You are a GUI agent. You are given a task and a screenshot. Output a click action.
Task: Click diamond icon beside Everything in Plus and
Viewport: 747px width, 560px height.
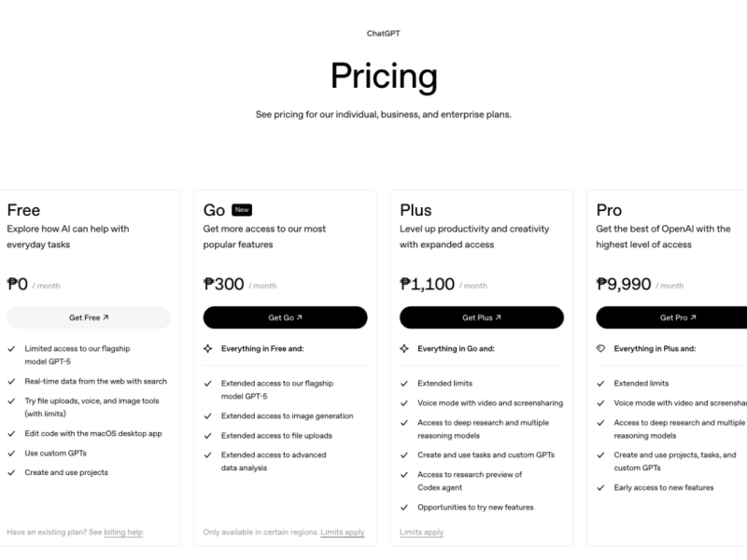tap(600, 348)
